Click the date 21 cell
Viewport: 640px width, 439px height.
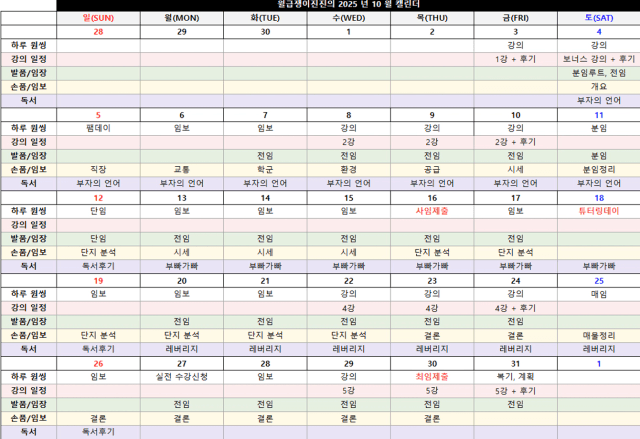(x=265, y=281)
